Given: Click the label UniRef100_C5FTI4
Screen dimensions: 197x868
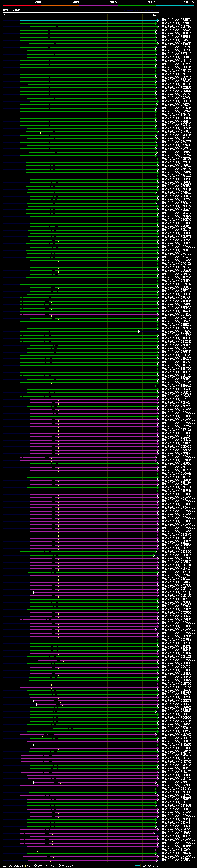Looking at the screenshot, I should pyautogui.click(x=177, y=487).
